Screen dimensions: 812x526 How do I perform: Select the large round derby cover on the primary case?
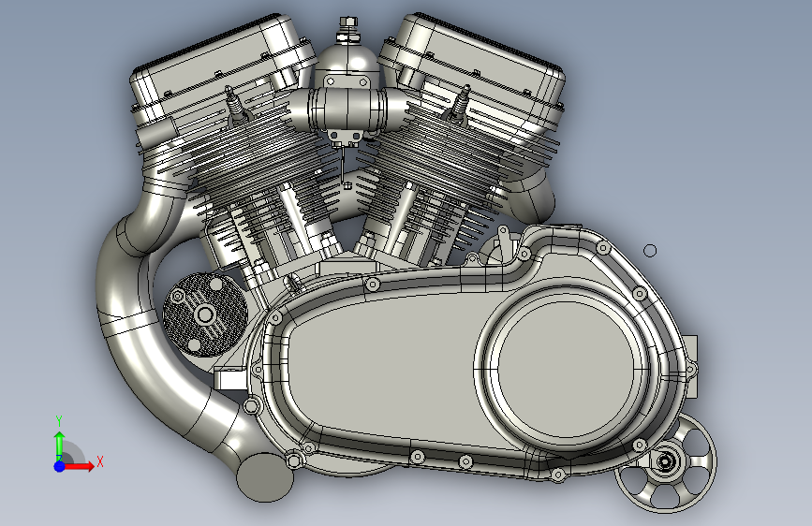pyautogui.click(x=565, y=367)
